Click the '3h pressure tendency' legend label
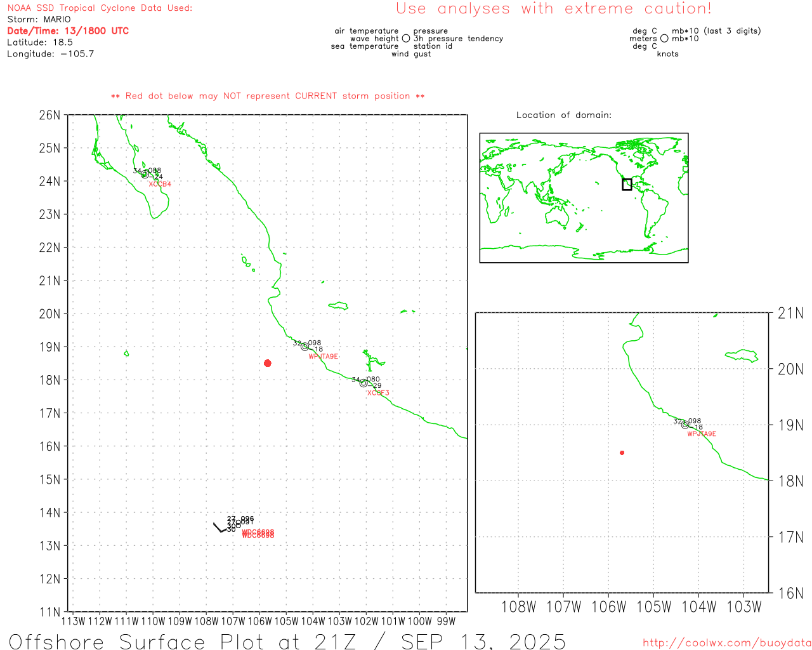Screen dimensions: 812x650 click(458, 39)
